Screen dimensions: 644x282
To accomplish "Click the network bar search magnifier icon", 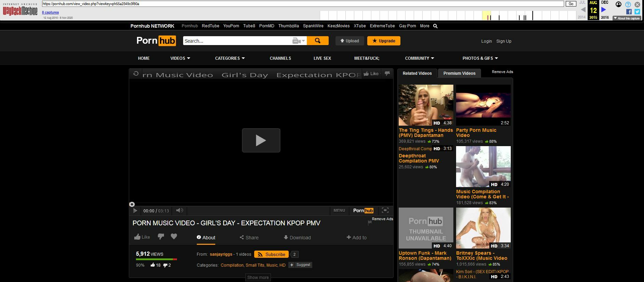I will click(435, 26).
